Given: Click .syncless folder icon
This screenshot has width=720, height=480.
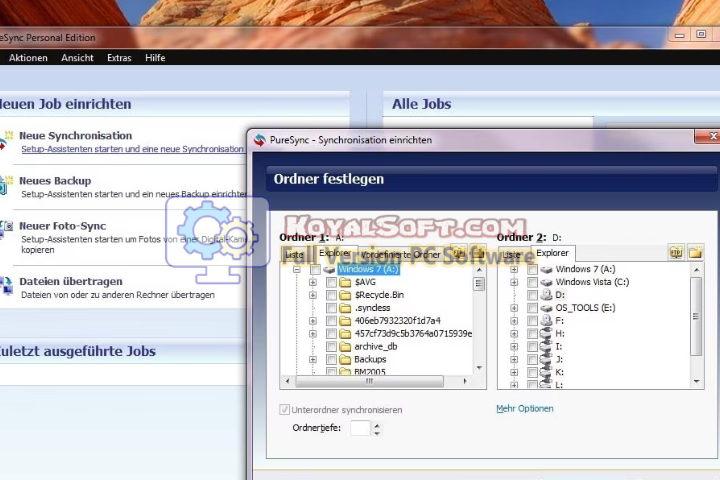Looking at the screenshot, I should pyautogui.click(x=345, y=308).
